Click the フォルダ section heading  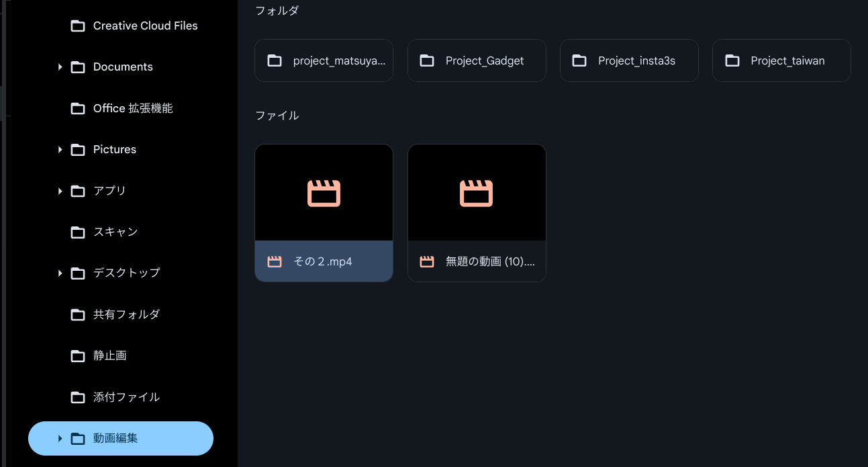[x=277, y=11]
